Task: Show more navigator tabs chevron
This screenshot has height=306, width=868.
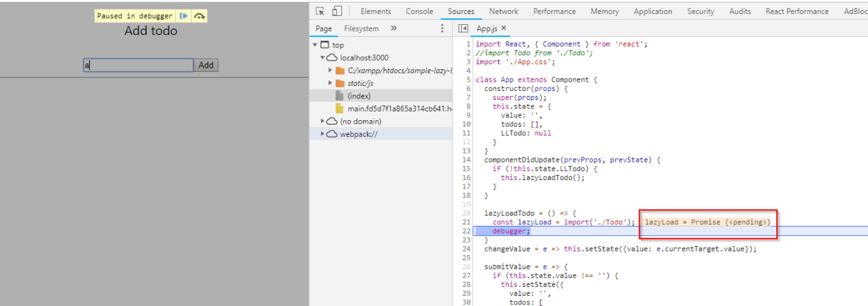Action: click(394, 28)
